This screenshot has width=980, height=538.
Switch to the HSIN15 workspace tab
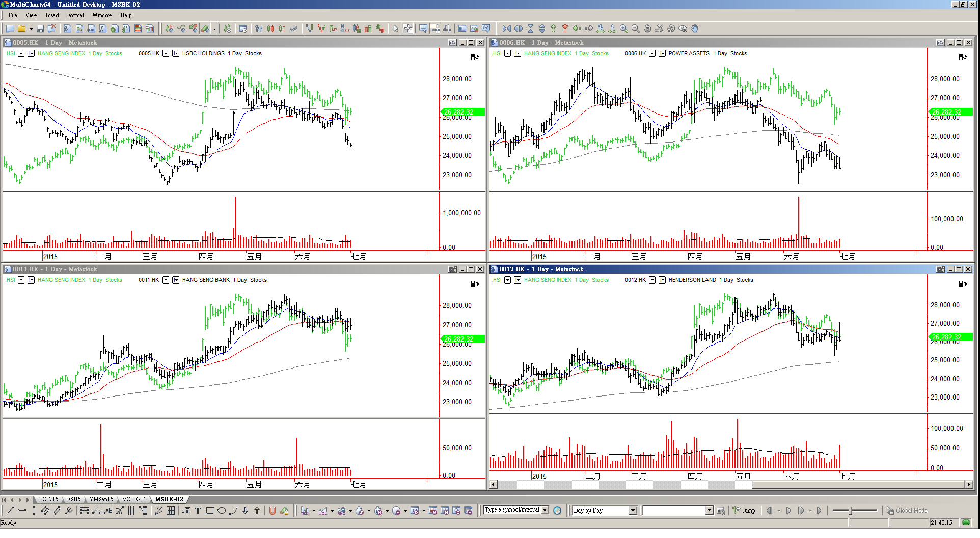click(48, 499)
